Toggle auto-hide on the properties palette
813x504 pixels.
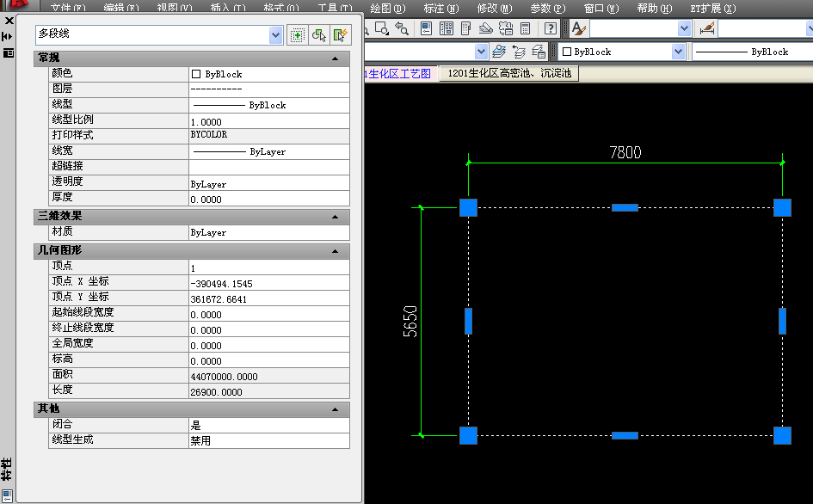coord(7,36)
